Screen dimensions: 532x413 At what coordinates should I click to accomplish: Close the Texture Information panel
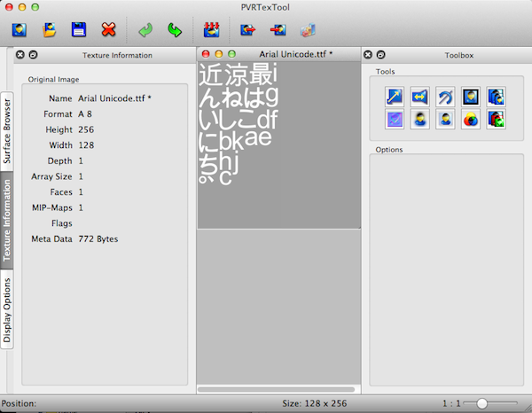pos(20,55)
